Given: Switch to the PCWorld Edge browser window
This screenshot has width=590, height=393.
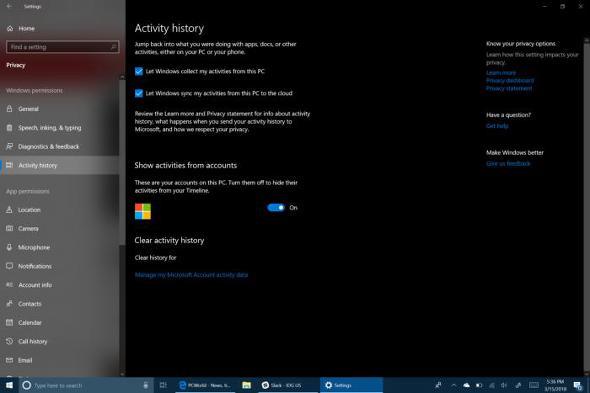Looking at the screenshot, I should (x=205, y=385).
